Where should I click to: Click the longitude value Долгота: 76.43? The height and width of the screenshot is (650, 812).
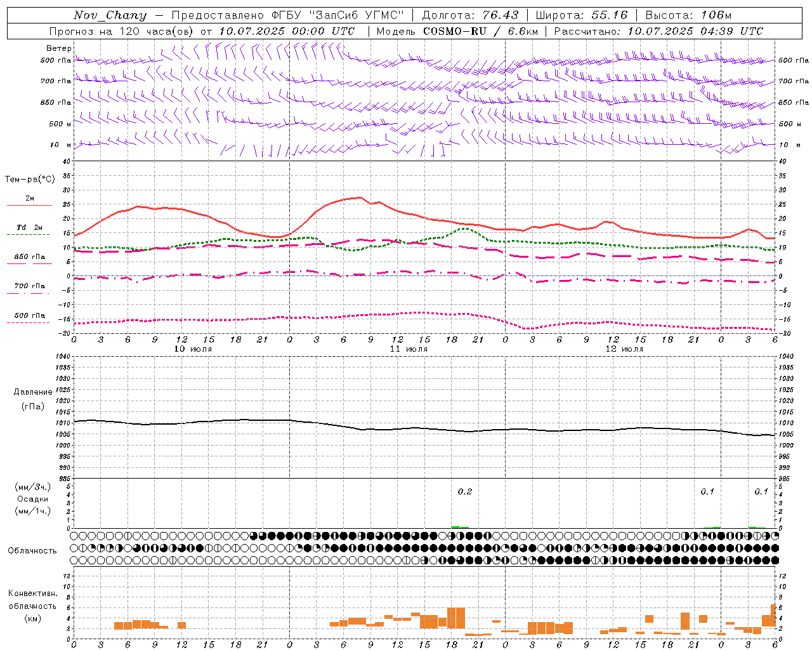point(470,15)
